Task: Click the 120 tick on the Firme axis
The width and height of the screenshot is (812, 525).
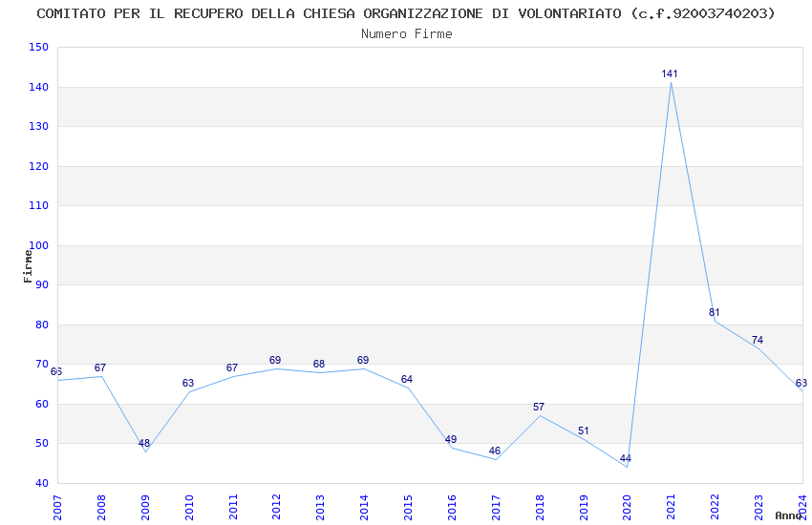Action: [38, 166]
